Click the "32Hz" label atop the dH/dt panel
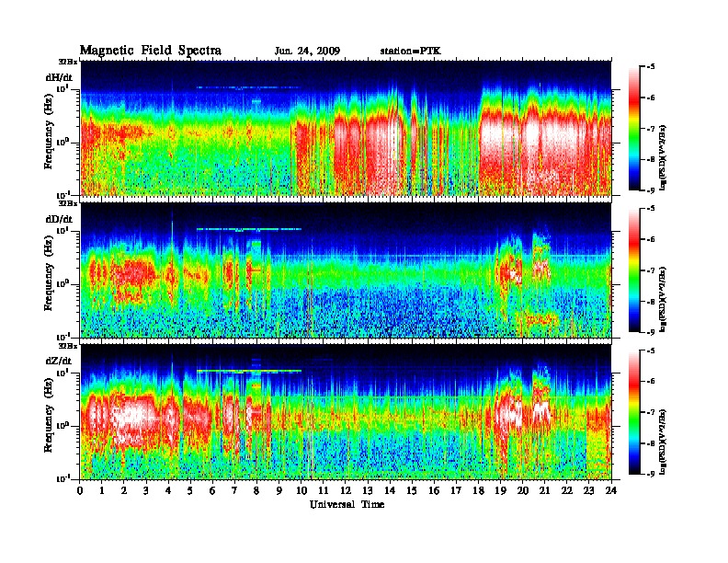 point(68,62)
